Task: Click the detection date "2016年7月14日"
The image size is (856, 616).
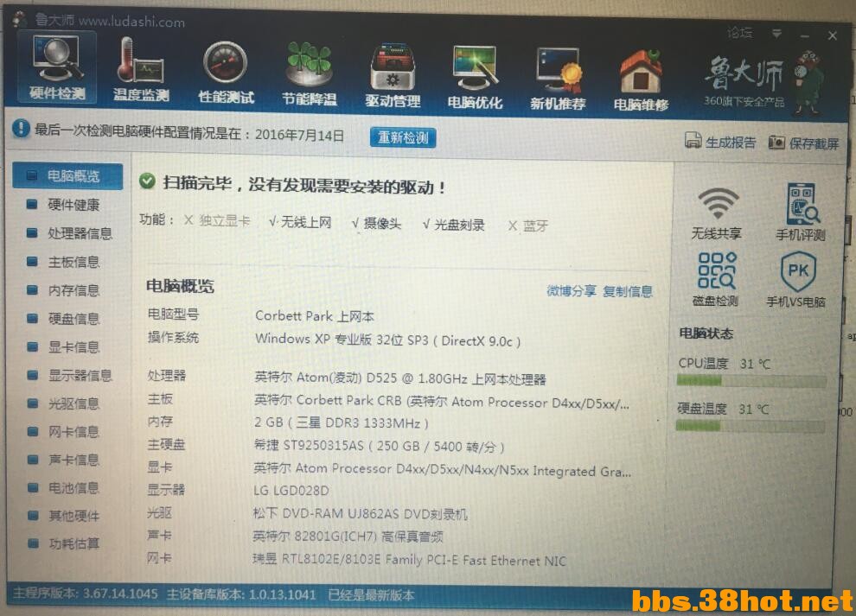Action: click(x=299, y=136)
